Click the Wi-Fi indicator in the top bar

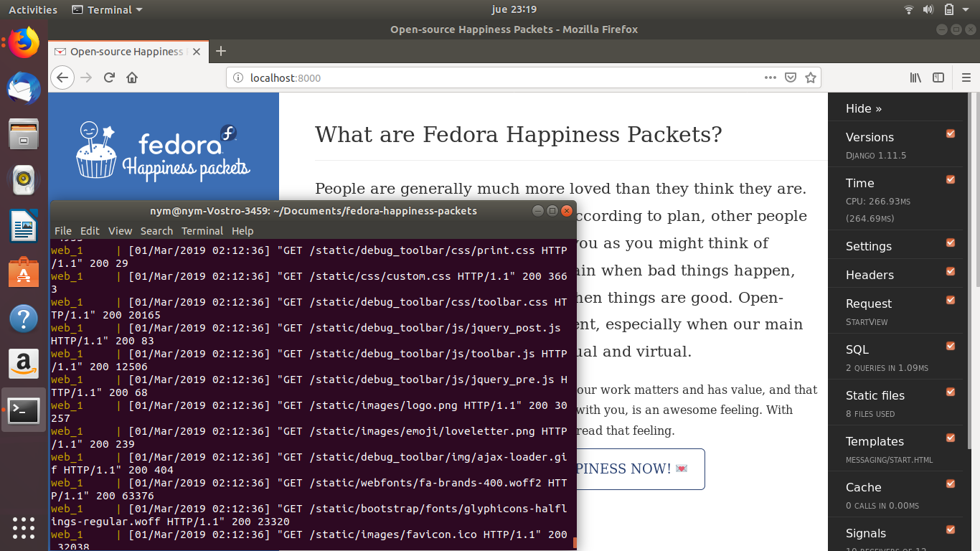(x=909, y=9)
